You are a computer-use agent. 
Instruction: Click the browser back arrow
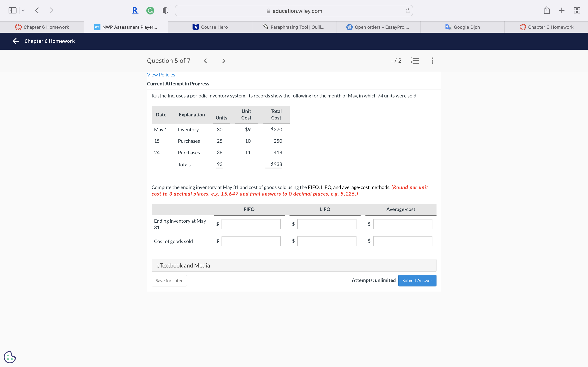pyautogui.click(x=37, y=10)
